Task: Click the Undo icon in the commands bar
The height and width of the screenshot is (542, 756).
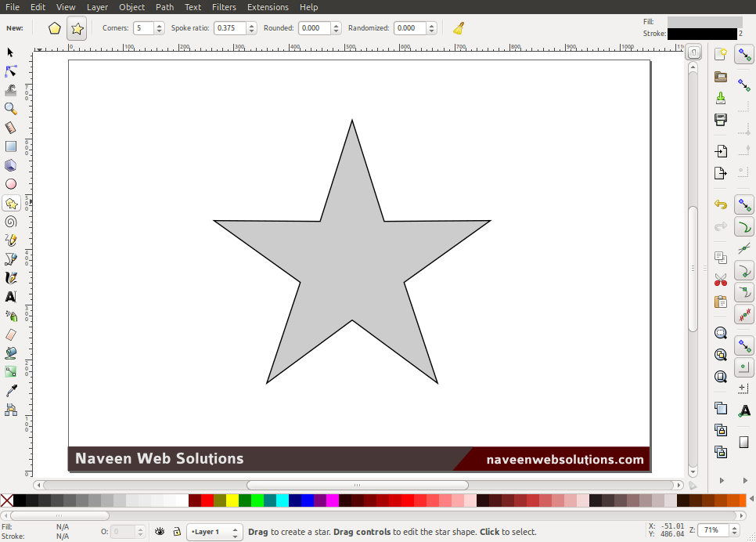Action: 720,204
